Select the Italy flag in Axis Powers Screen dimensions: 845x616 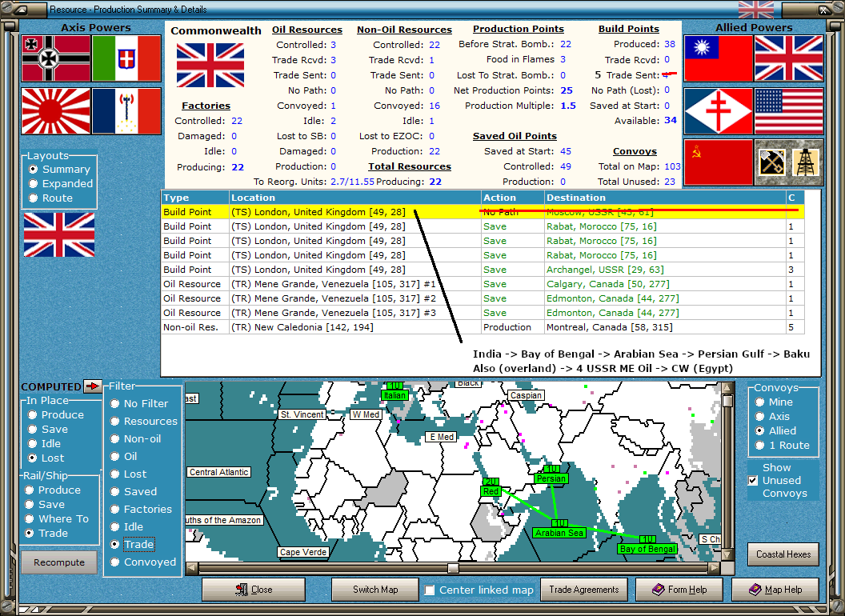tap(126, 58)
